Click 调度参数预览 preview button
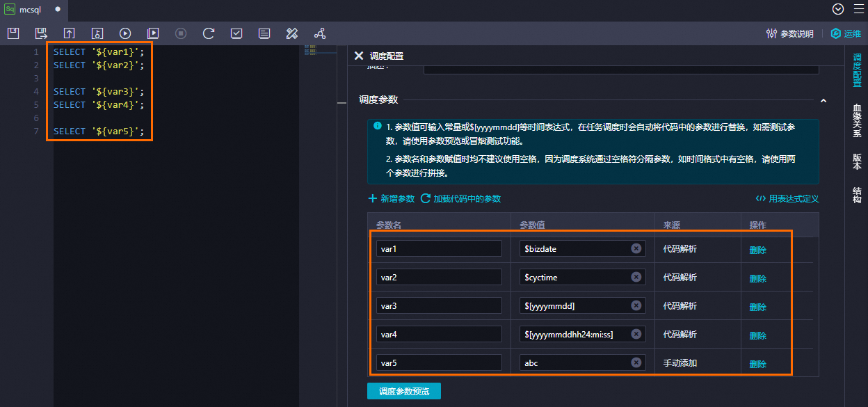868x407 pixels. tap(403, 390)
